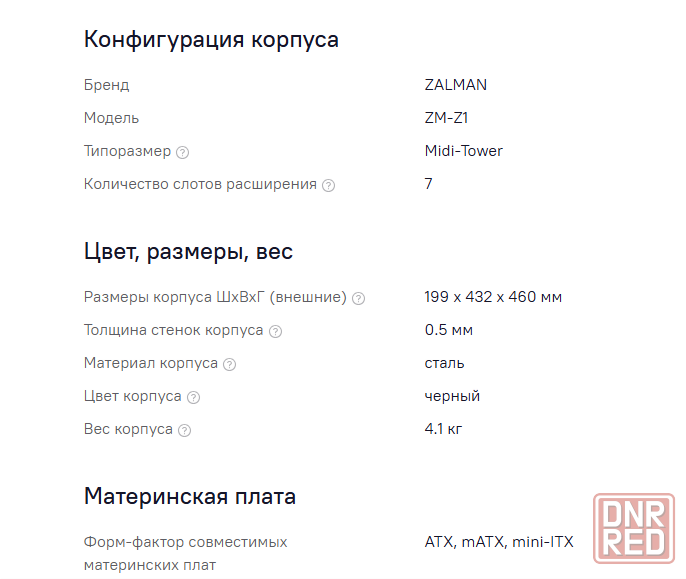Click the Форм-фактор совместимых материнских плат label
Image resolution: width=686 pixels, height=579 pixels.
click(x=186, y=554)
